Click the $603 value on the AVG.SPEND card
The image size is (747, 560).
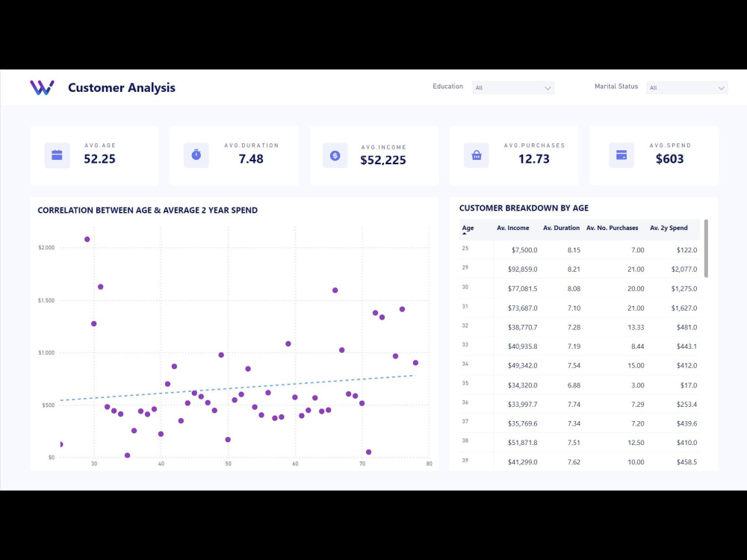click(x=669, y=159)
